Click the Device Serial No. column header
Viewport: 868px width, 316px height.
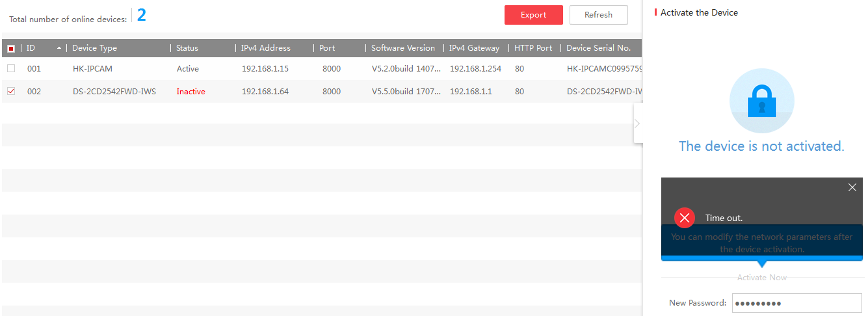[x=598, y=48]
